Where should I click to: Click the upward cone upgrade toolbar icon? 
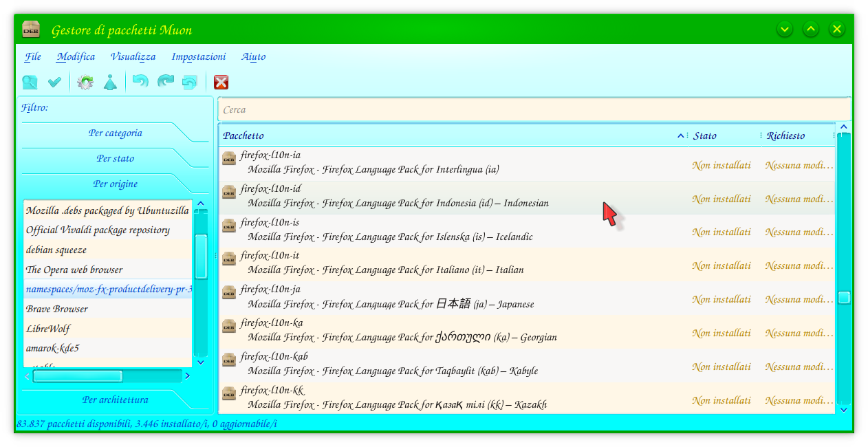[x=110, y=83]
